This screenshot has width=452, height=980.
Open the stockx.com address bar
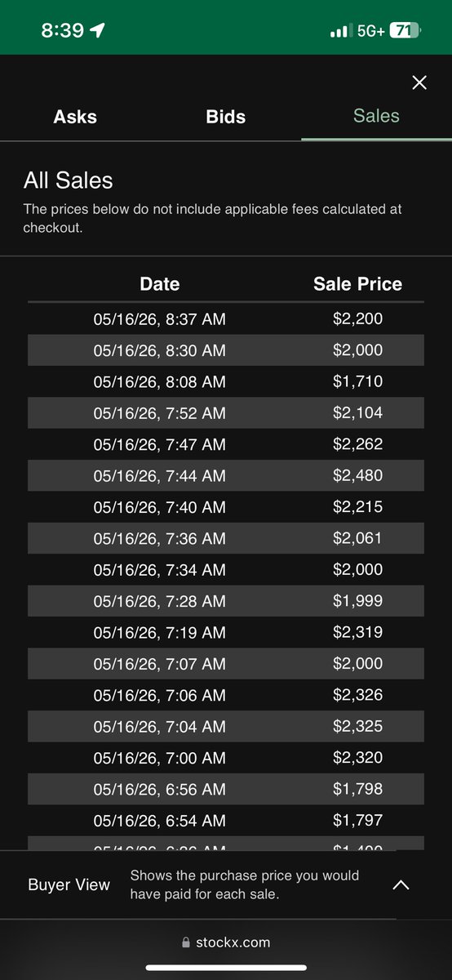226,942
